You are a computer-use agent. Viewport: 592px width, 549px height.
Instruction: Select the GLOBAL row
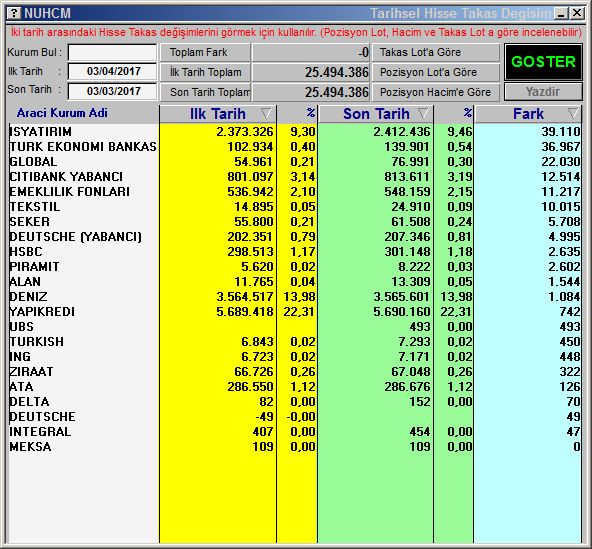click(295, 162)
